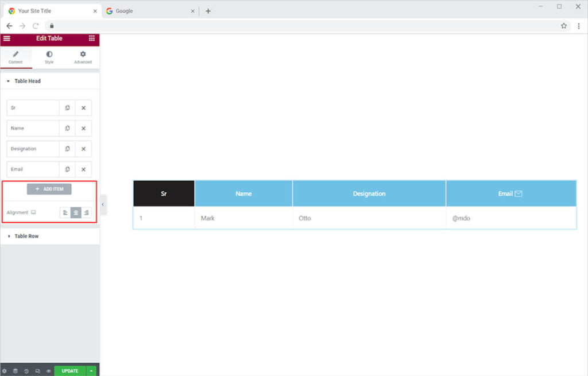Open page settings gear in bottom bar
Screen dimensions: 588x376
pos(5,371)
